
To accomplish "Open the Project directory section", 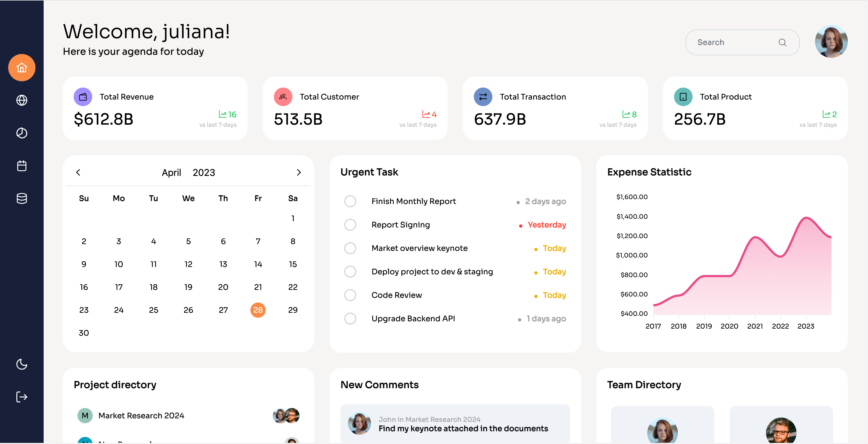I will (x=115, y=385).
